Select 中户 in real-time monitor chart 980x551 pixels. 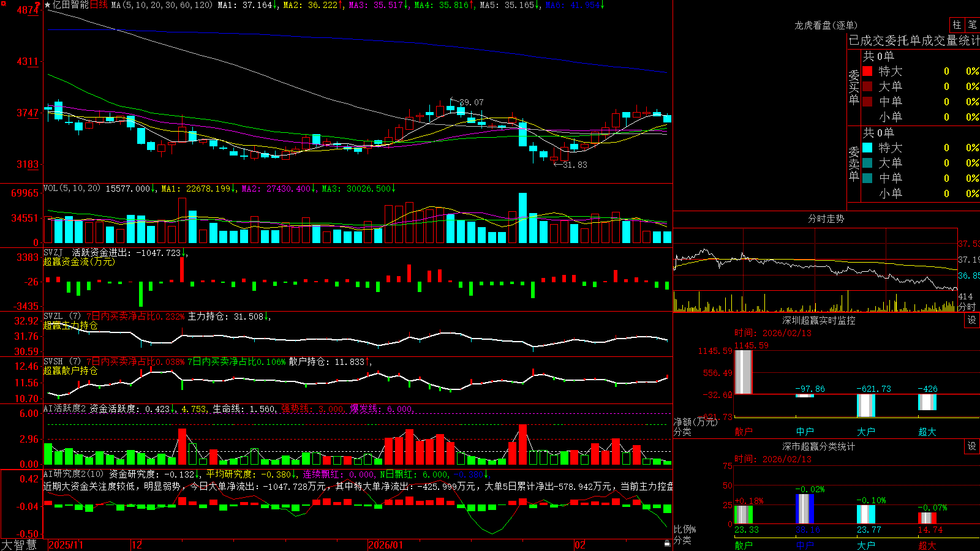tap(805, 432)
